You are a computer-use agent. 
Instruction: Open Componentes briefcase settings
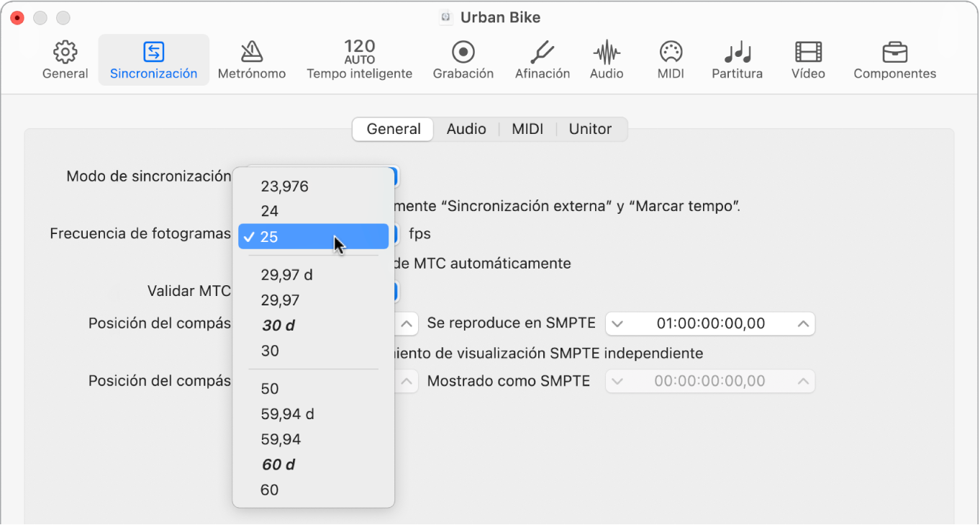pyautogui.click(x=895, y=60)
